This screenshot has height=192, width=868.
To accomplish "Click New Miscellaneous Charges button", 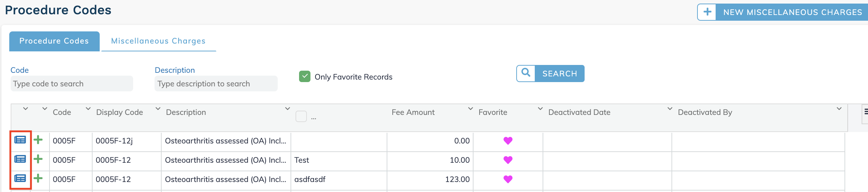I will click(783, 12).
